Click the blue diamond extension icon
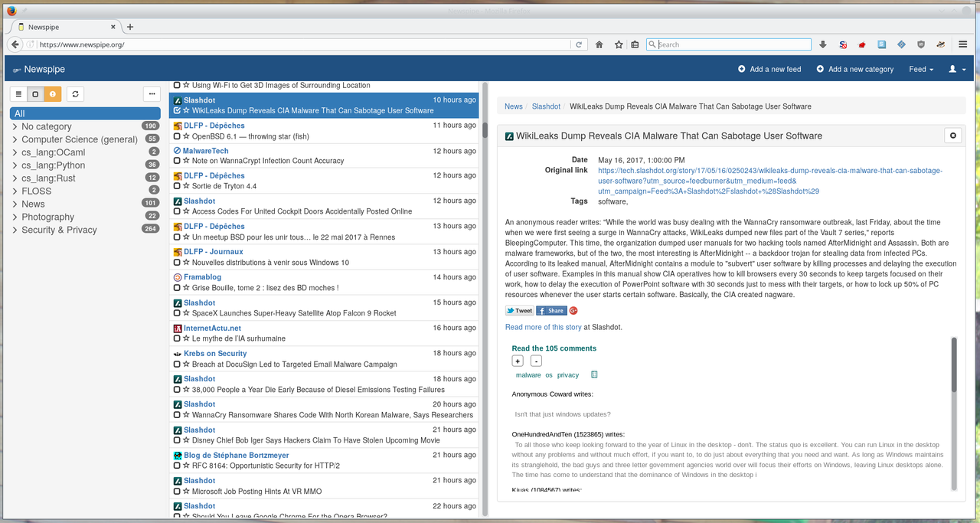Image resolution: width=980 pixels, height=523 pixels. [x=901, y=44]
